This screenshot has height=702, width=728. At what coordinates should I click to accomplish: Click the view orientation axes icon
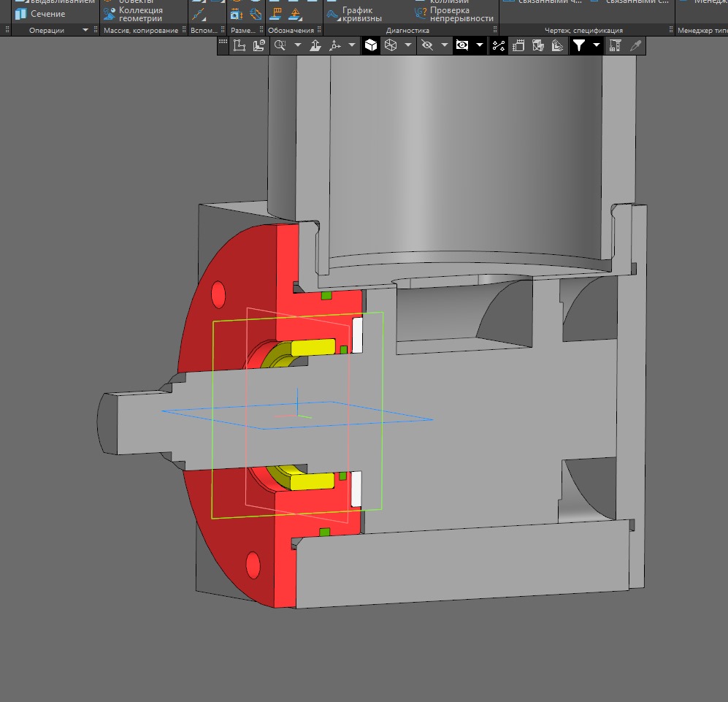click(335, 45)
